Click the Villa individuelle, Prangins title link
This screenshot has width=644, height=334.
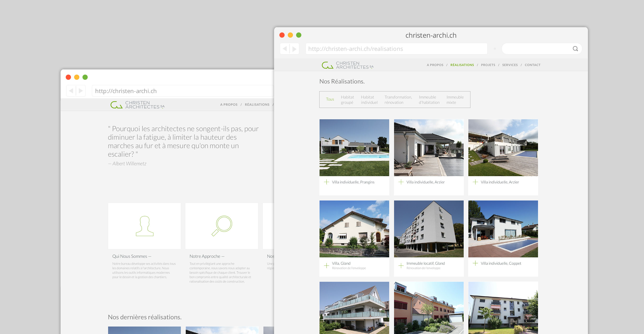click(353, 182)
